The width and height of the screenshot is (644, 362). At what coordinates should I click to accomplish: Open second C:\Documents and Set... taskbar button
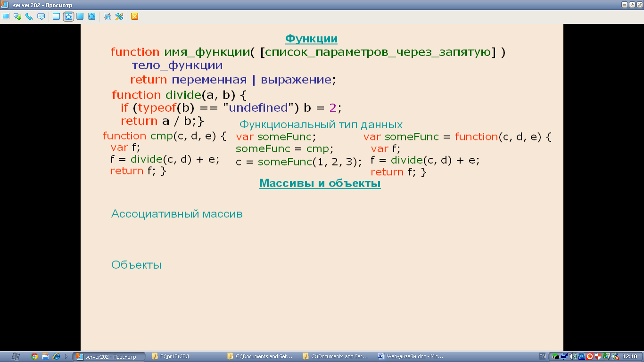[x=336, y=356]
